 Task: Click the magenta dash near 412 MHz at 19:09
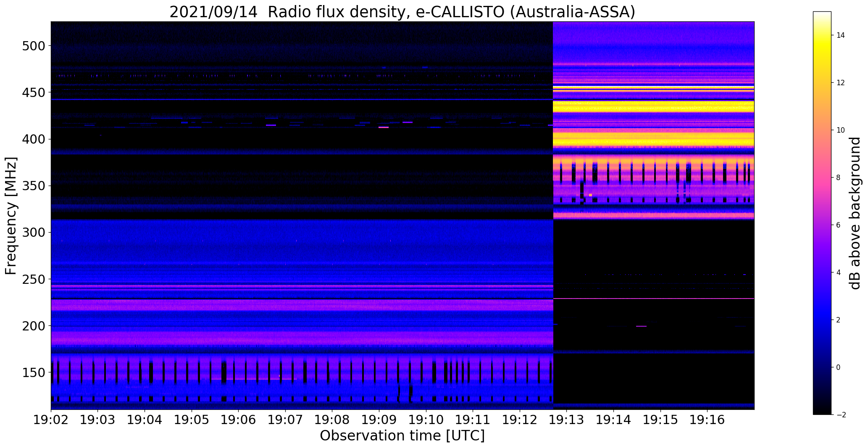click(384, 127)
